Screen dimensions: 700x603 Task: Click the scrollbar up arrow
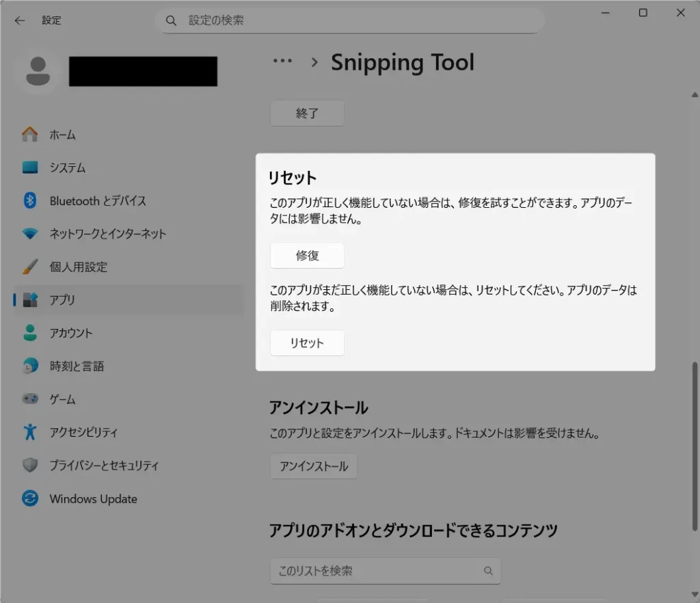695,94
